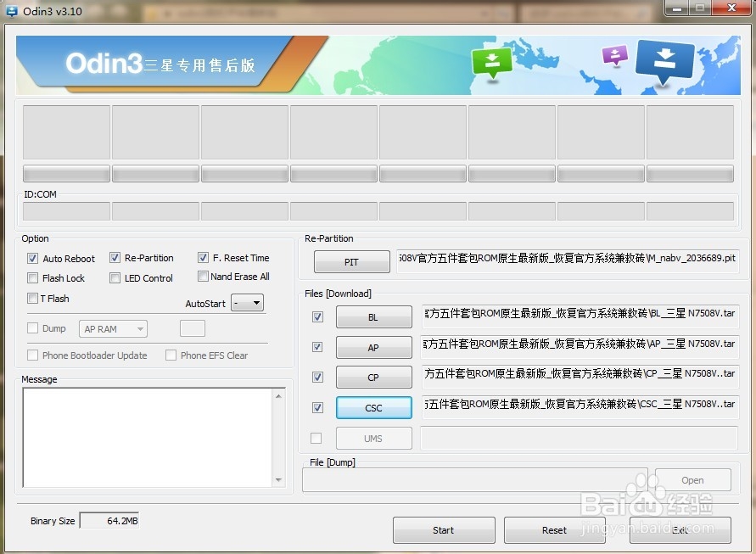Screen dimensions: 756x554
Task: Click inside the Message log box
Action: [148, 437]
